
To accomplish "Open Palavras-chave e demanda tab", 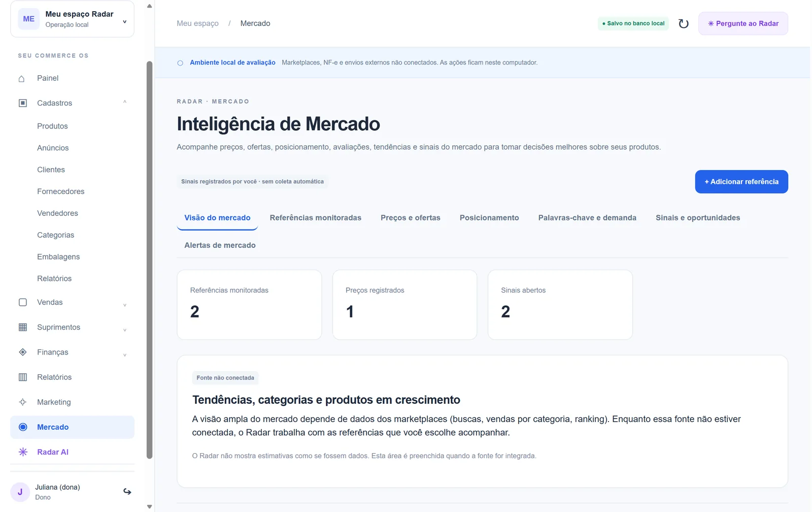I will pyautogui.click(x=587, y=218).
